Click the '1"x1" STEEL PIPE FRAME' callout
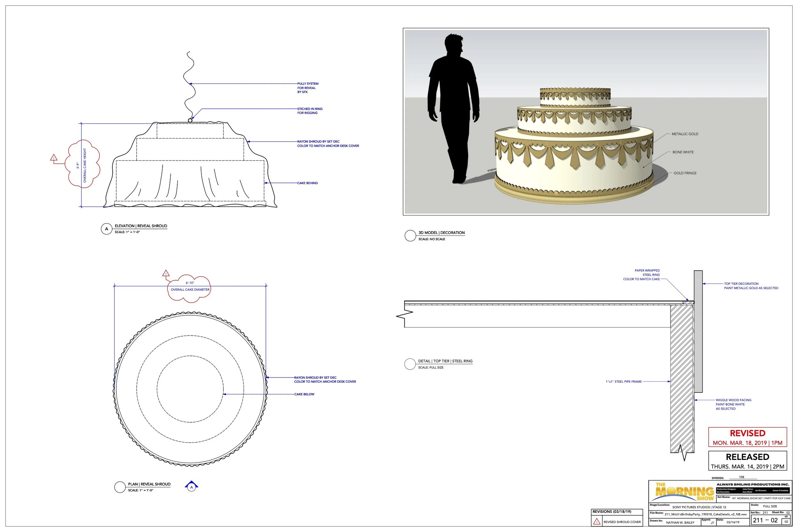The image size is (798, 532). point(624,382)
